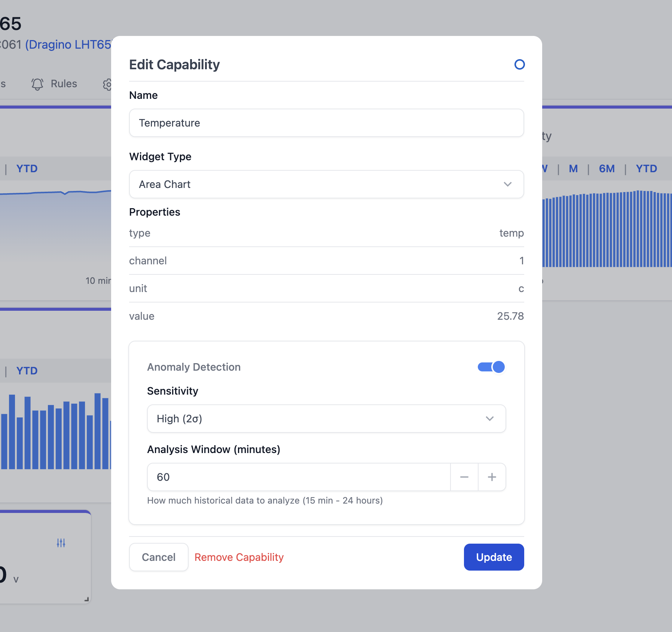
Task: Select the M time range
Action: [x=573, y=168]
